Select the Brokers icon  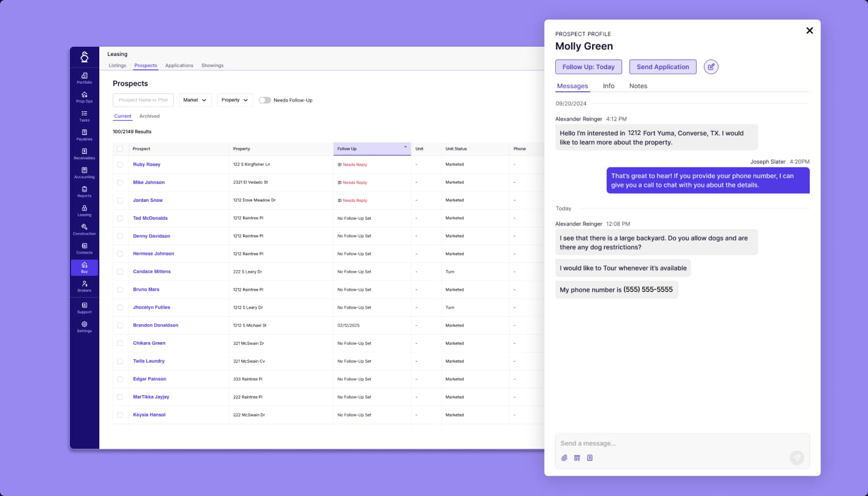pos(84,286)
